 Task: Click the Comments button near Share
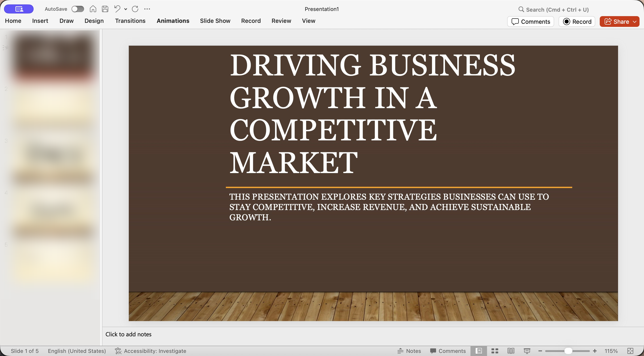click(530, 21)
